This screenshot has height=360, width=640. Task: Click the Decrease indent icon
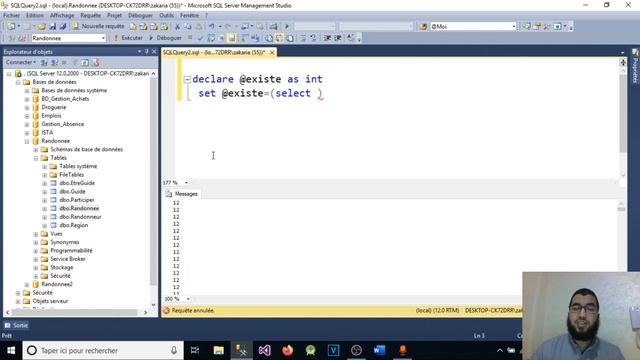[x=327, y=38]
